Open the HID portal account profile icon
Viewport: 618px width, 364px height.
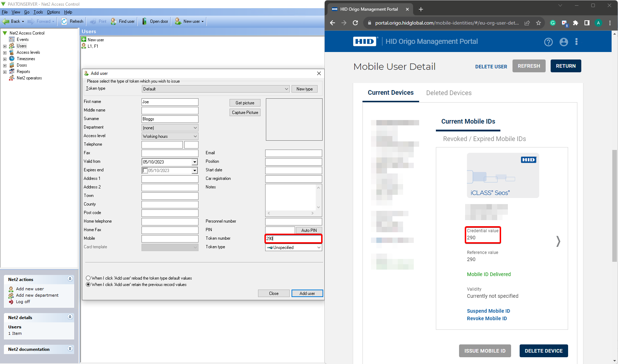click(x=563, y=42)
